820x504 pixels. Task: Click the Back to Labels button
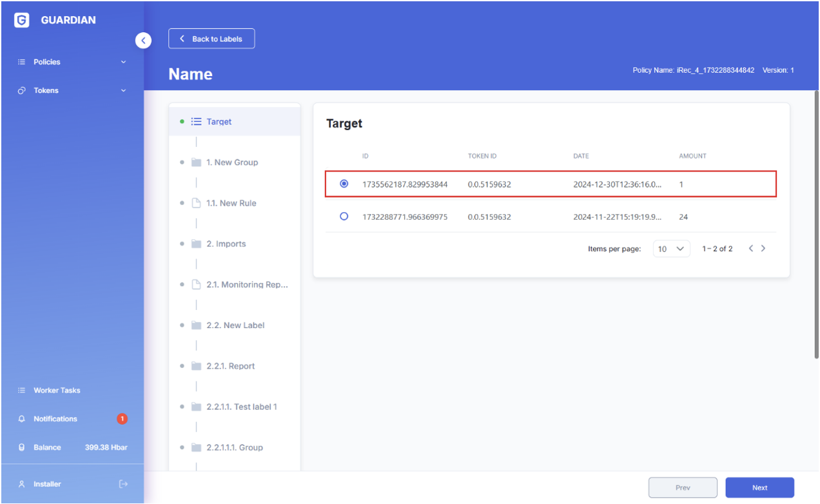[x=211, y=39]
